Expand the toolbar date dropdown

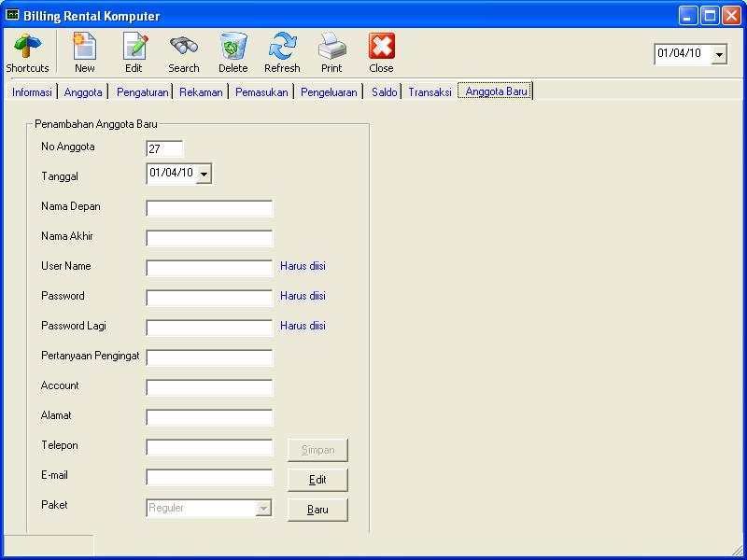point(719,55)
